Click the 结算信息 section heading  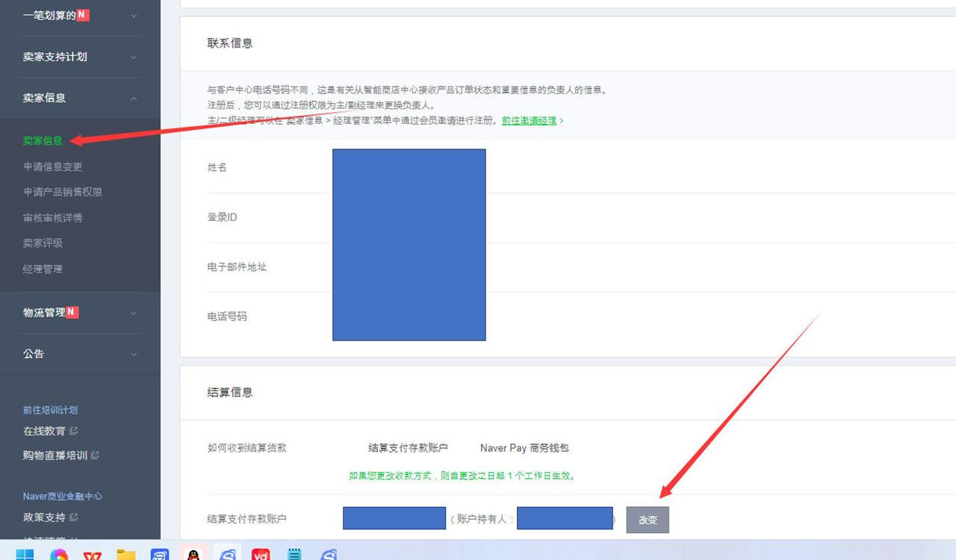coord(230,392)
